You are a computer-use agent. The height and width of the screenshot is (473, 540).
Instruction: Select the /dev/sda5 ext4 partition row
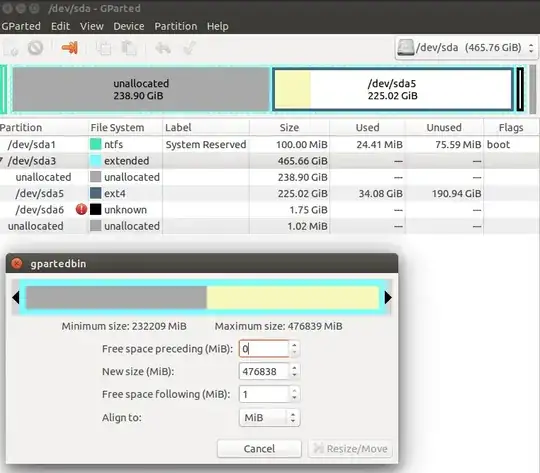click(x=270, y=193)
